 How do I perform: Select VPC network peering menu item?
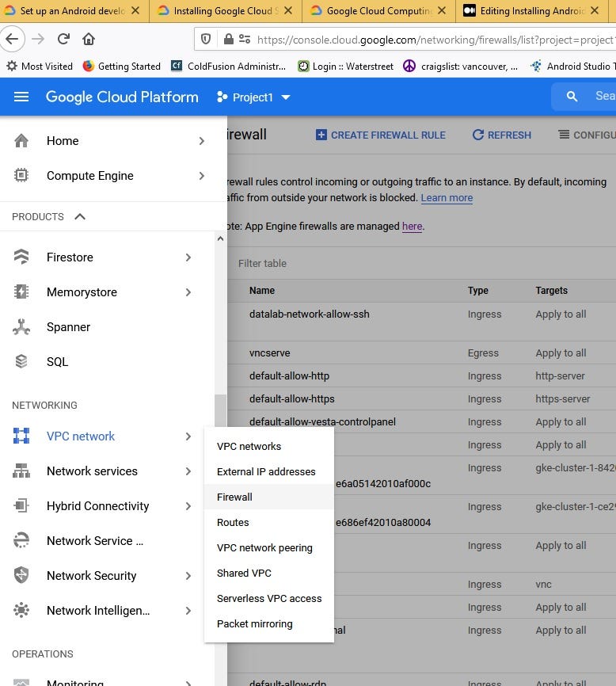[269, 547]
